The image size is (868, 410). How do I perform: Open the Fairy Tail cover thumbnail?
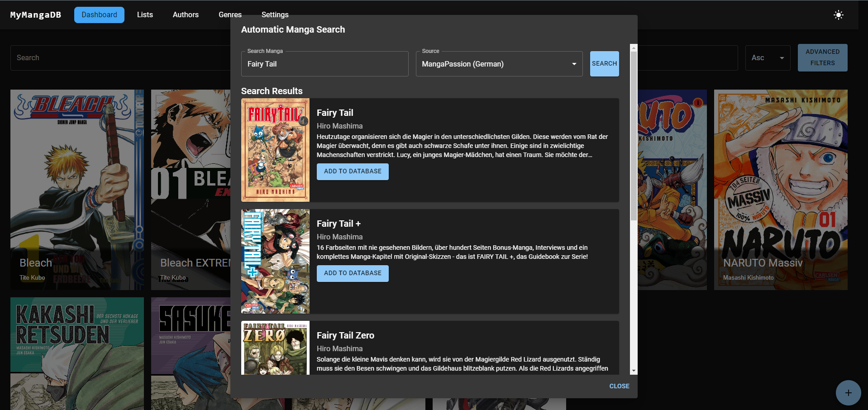[275, 150]
